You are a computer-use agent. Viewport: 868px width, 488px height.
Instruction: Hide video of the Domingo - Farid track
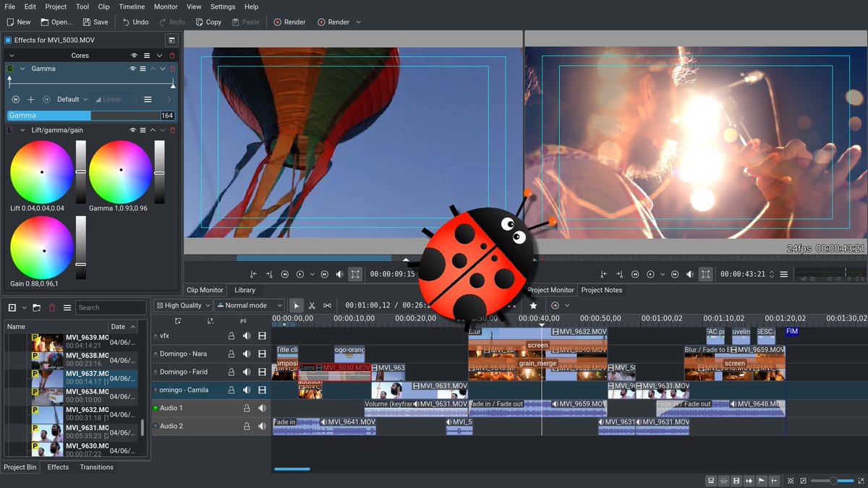coord(262,372)
